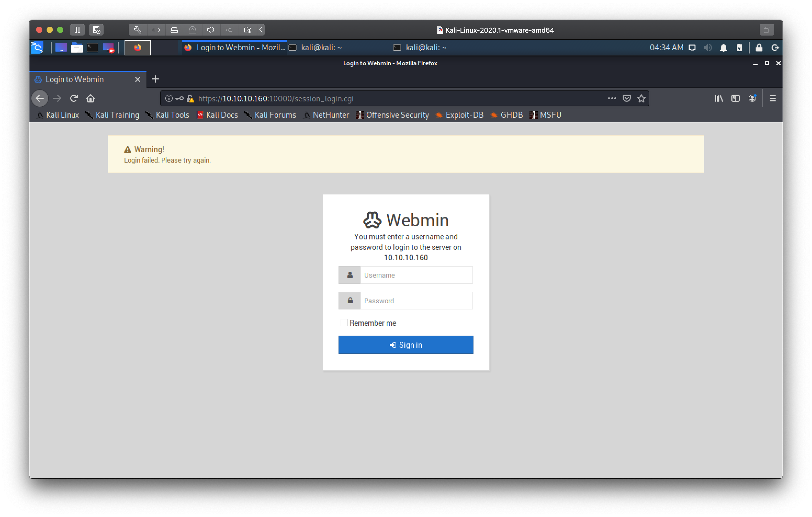Screen dimensions: 812x517
Task: Switch to first kali@kali terminal window
Action: [320, 48]
